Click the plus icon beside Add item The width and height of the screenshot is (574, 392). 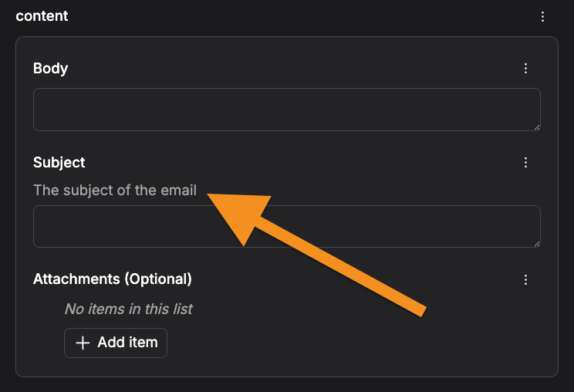[83, 343]
